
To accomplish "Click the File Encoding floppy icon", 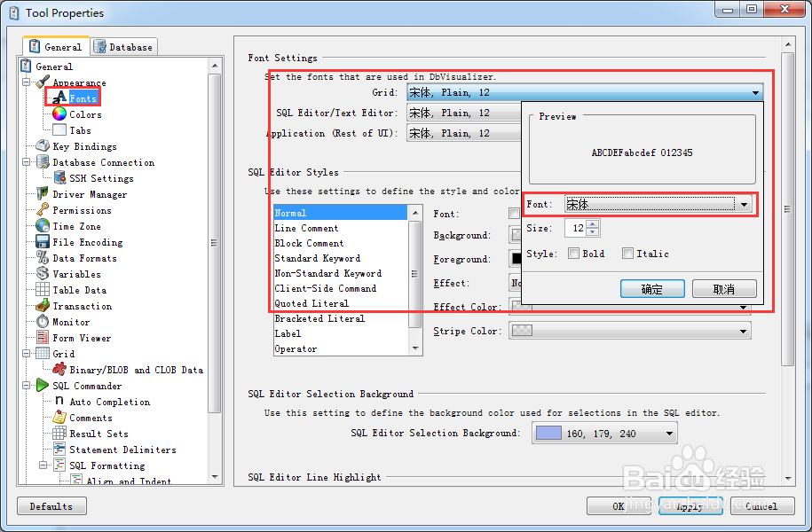I will [x=43, y=242].
